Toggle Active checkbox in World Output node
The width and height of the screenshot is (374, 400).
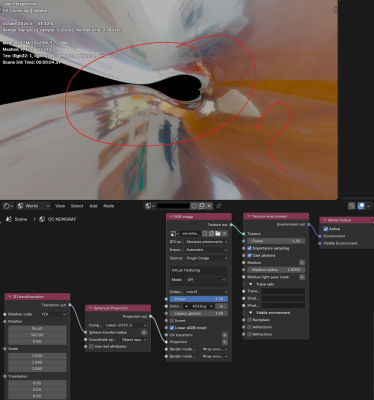pyautogui.click(x=326, y=229)
